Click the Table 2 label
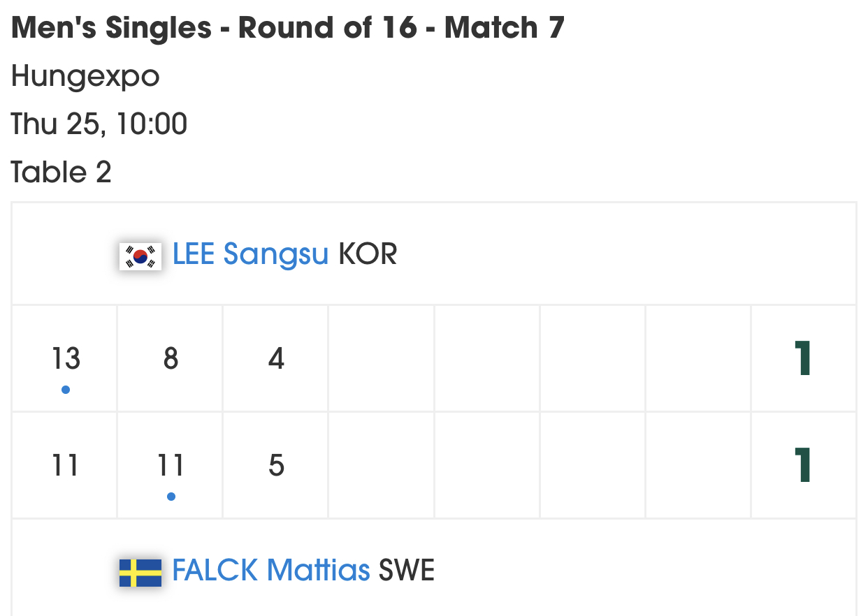The height and width of the screenshot is (616, 868). [x=62, y=172]
